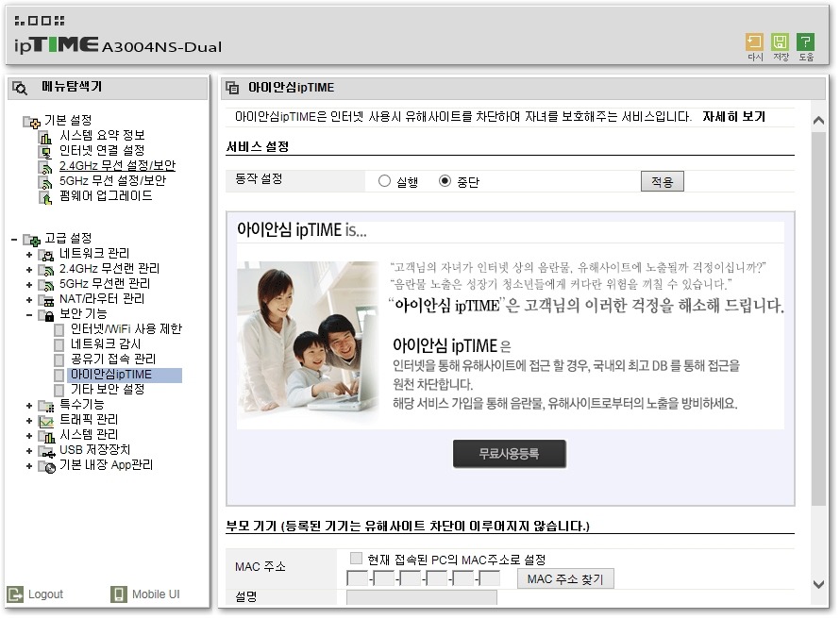This screenshot has height=619, width=840.
Task: Click the MAC 주소 찾기 button
Action: (565, 578)
